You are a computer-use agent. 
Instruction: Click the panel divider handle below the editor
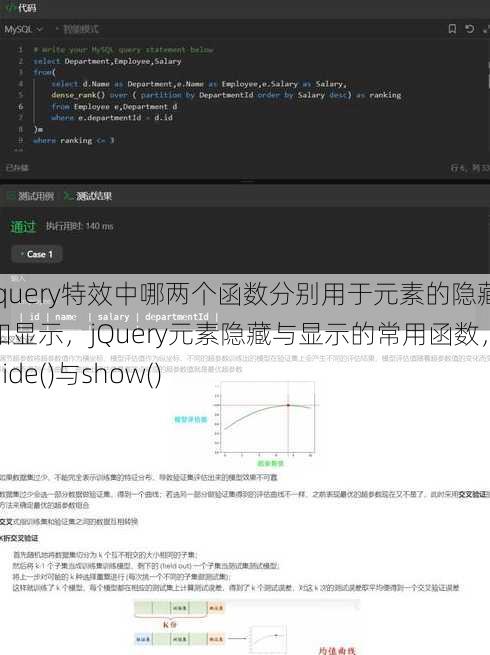(x=248, y=182)
